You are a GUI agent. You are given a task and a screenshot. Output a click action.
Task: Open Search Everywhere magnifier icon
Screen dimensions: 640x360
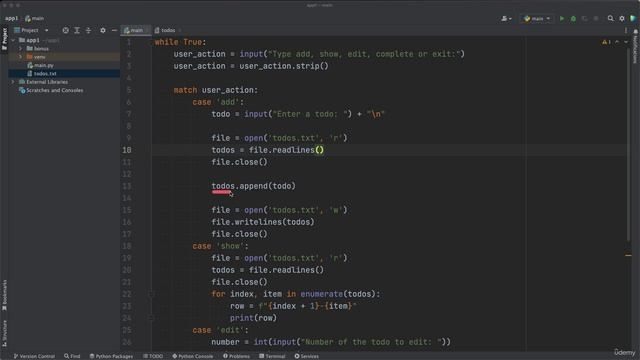pos(611,18)
